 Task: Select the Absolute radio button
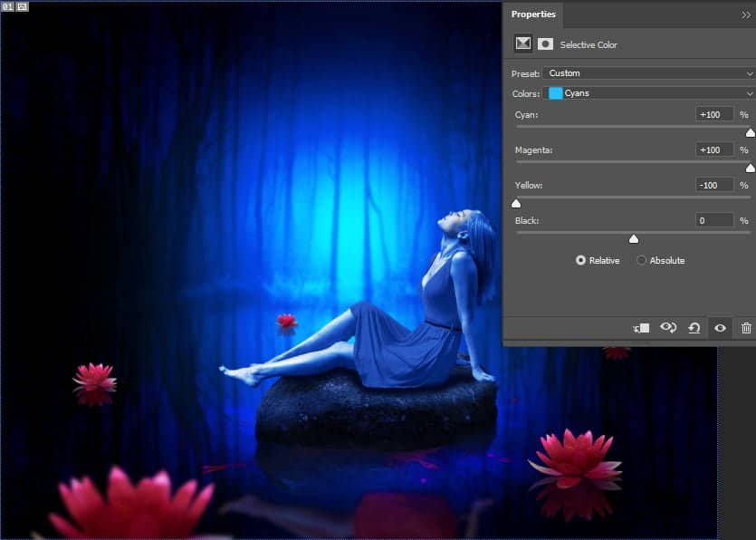[642, 260]
